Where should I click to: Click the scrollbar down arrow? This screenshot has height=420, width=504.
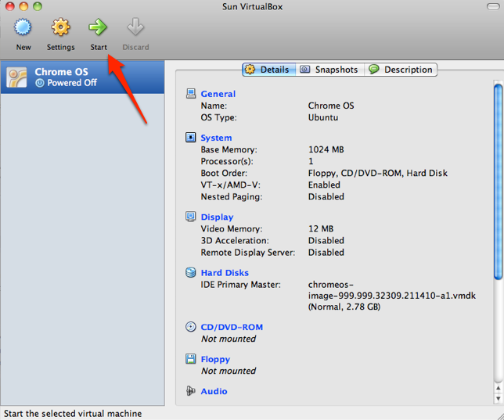click(498, 398)
